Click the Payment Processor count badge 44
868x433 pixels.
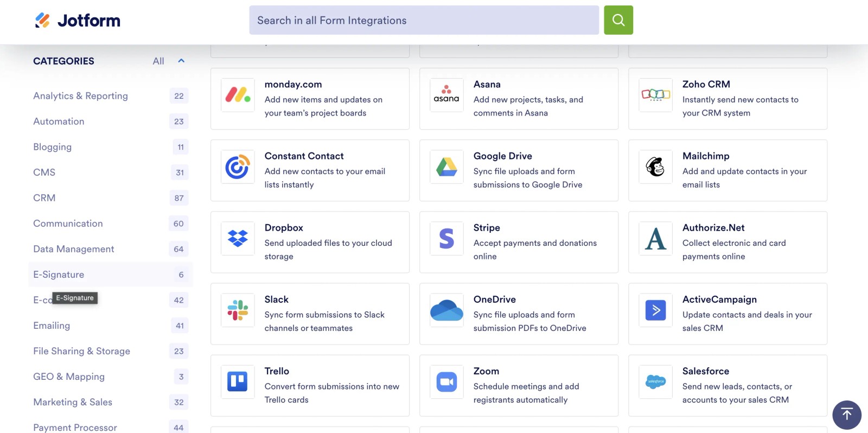(178, 428)
